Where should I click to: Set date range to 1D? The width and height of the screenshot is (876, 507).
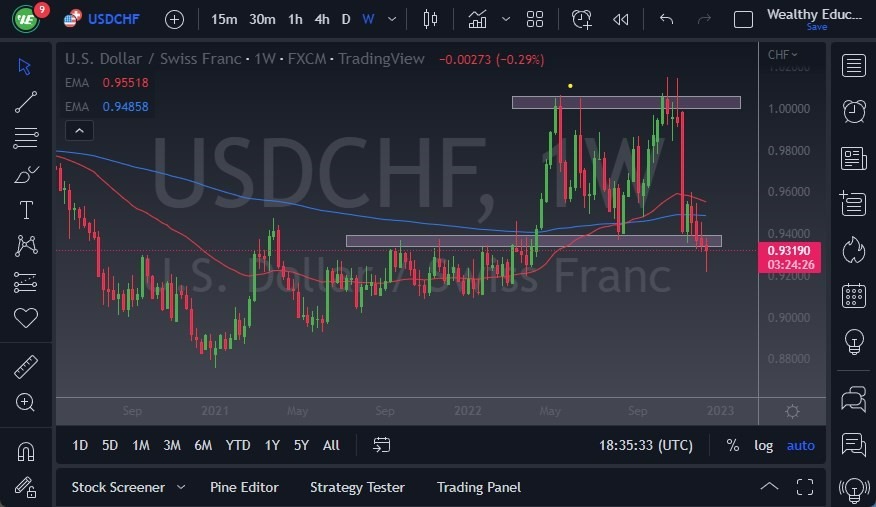(x=80, y=445)
